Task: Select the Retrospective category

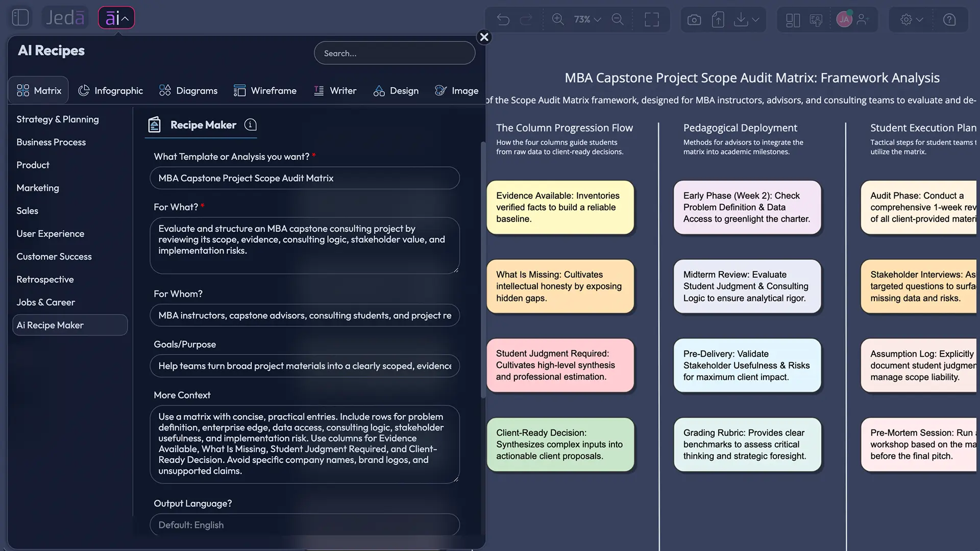Action: 45,279
